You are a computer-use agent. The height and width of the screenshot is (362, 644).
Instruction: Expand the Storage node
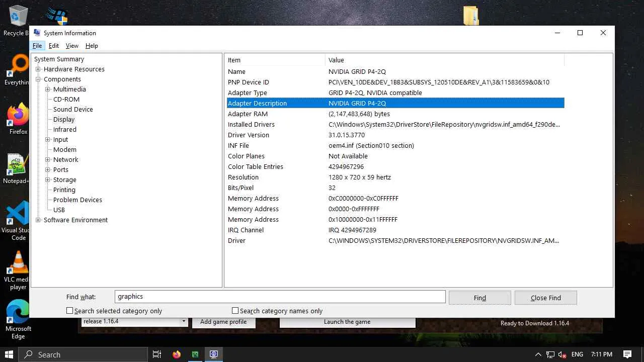coord(48,180)
